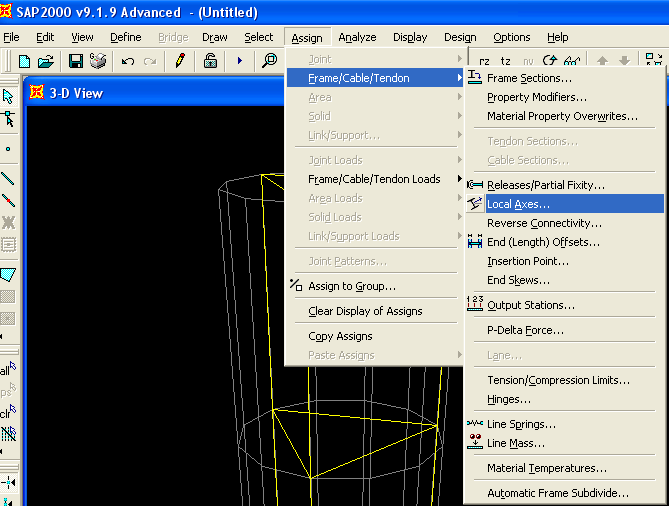This screenshot has height=506, width=669.
Task: Choose Copy Assigns
Action: click(375, 336)
